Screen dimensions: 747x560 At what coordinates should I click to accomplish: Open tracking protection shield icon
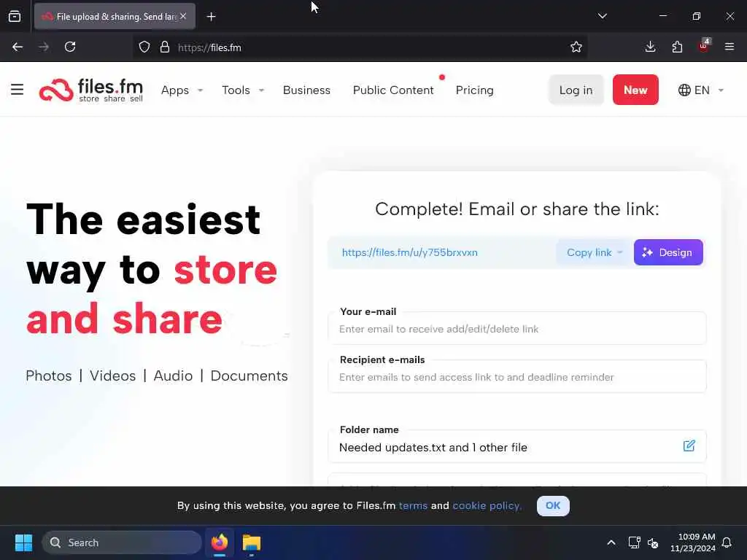(144, 47)
